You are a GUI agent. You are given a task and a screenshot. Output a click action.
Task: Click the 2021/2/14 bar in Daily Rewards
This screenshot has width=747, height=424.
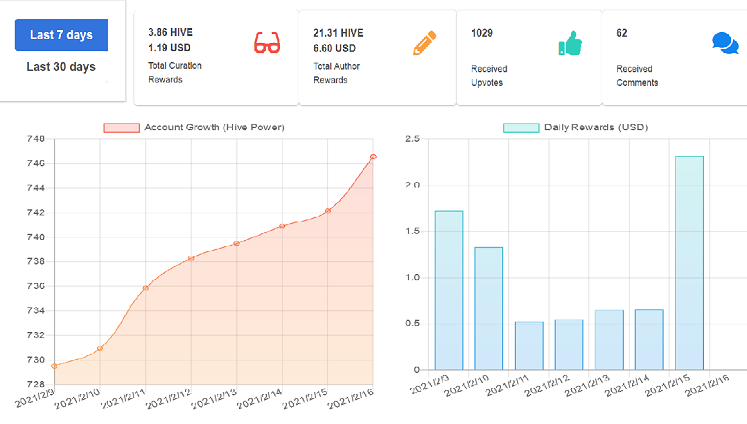(x=649, y=340)
